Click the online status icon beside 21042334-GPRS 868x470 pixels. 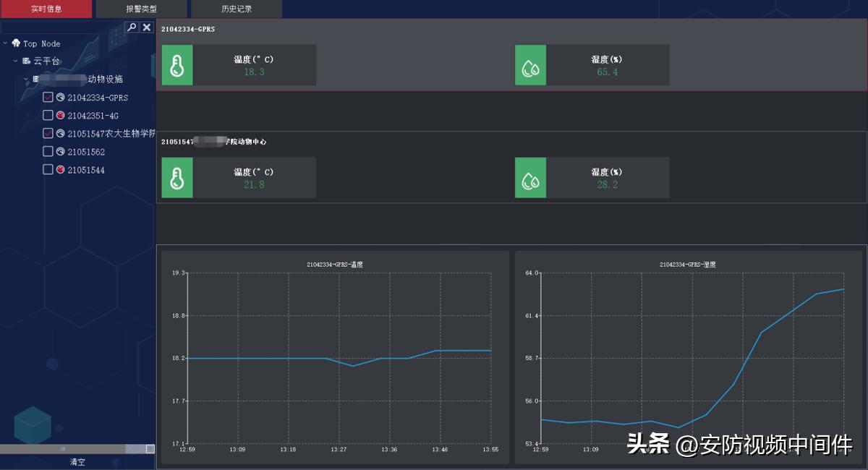(x=59, y=97)
